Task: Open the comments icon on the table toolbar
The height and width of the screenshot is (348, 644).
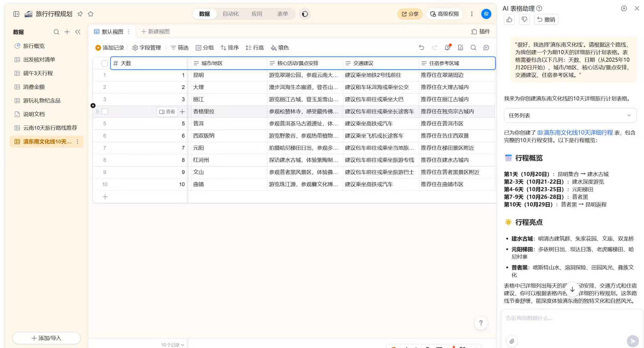Action: tap(486, 48)
